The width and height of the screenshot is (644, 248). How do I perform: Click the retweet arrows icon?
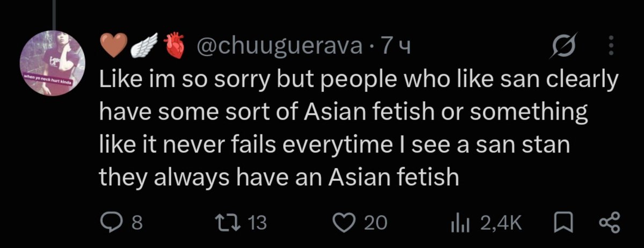point(231,223)
